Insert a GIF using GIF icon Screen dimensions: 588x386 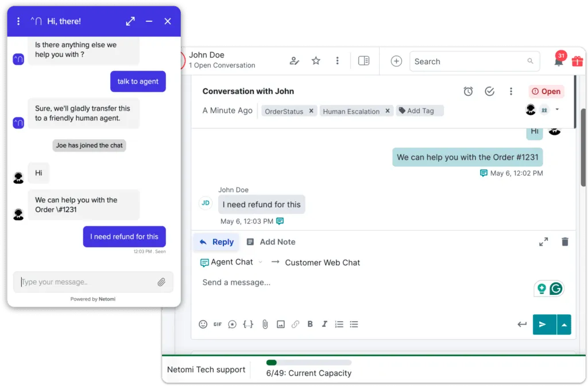(218, 324)
